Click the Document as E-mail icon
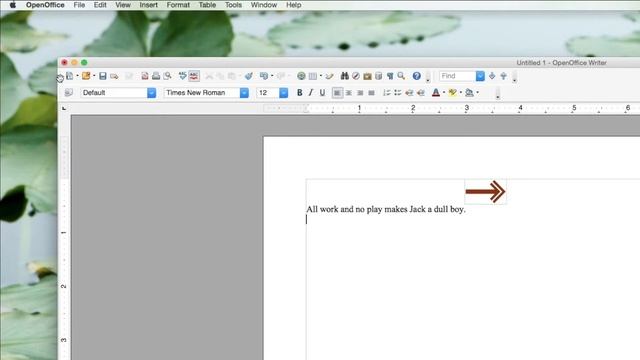 pos(114,76)
